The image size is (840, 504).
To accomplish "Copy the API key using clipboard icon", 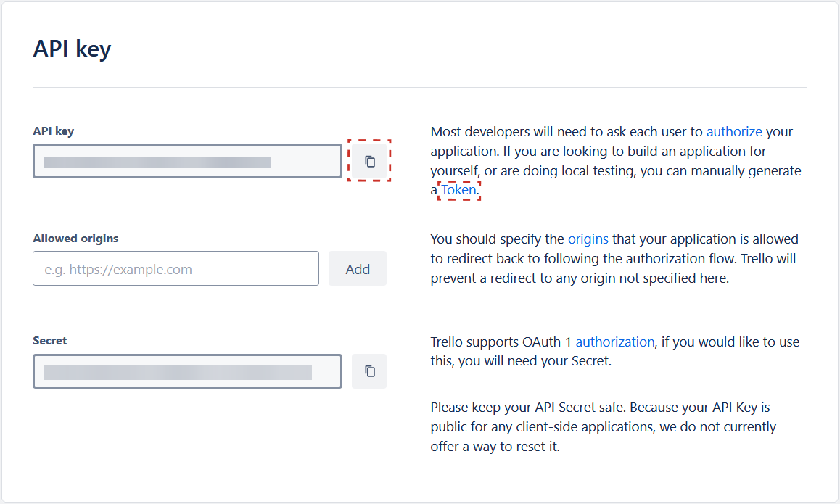I will [369, 161].
